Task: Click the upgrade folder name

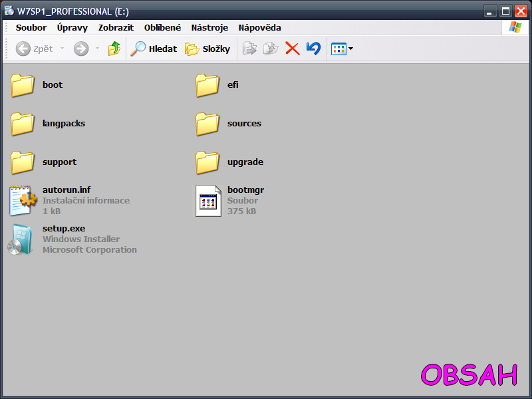Action: 245,162
